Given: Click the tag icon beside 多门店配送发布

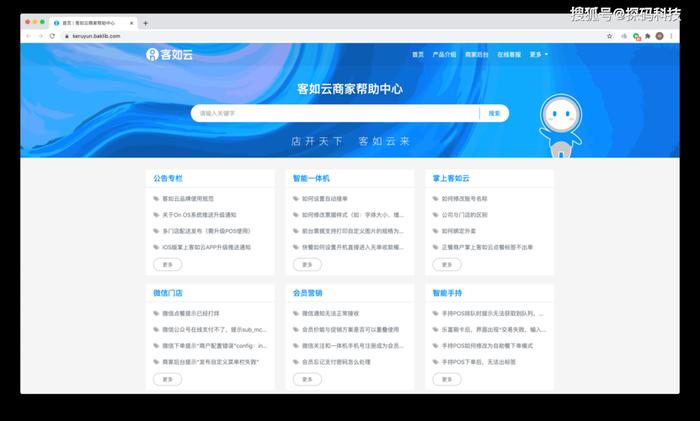Looking at the screenshot, I should [x=156, y=231].
